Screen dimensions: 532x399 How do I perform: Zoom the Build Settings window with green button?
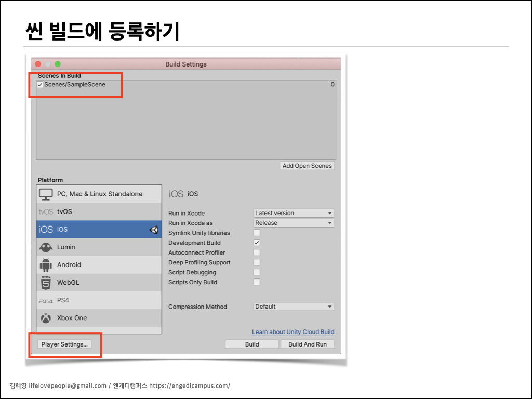[58, 64]
